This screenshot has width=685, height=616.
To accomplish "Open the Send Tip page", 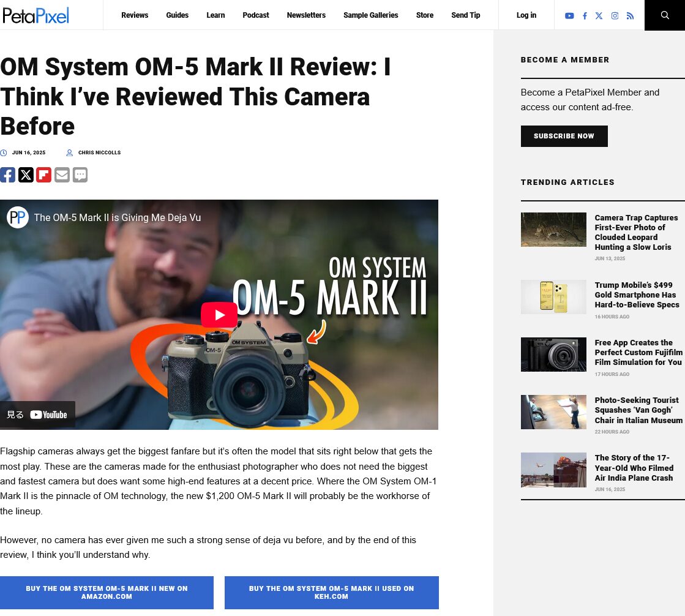I will pyautogui.click(x=466, y=15).
